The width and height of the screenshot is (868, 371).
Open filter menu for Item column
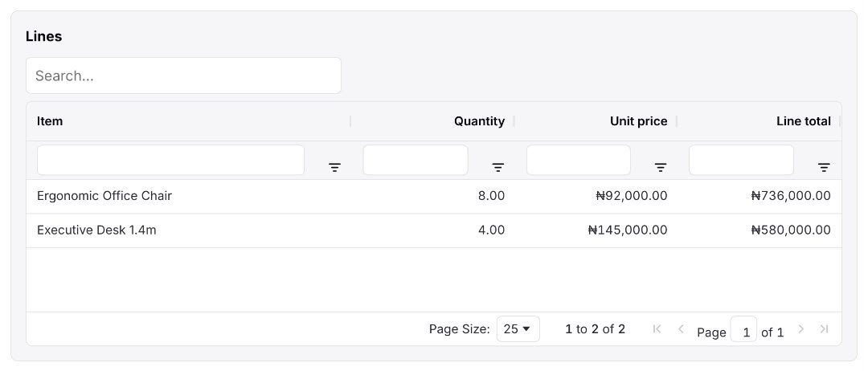(x=334, y=168)
